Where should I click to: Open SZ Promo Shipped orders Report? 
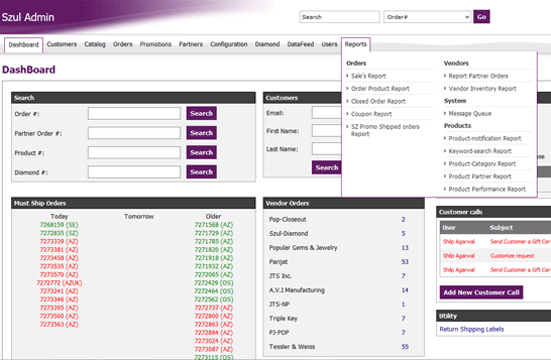point(385,130)
